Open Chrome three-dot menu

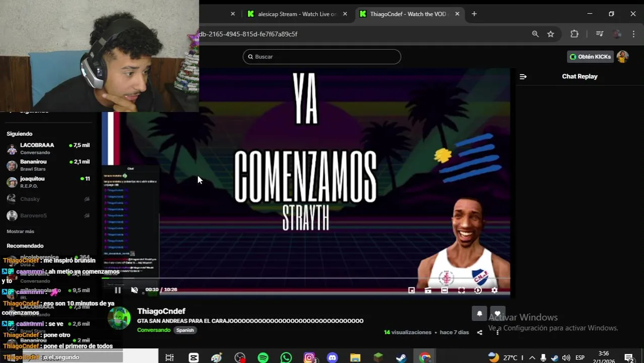coord(633,34)
